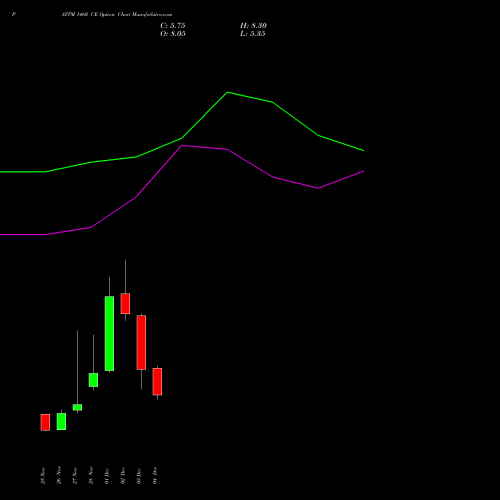Select the green candlestick for 26 Nov

click(61, 421)
